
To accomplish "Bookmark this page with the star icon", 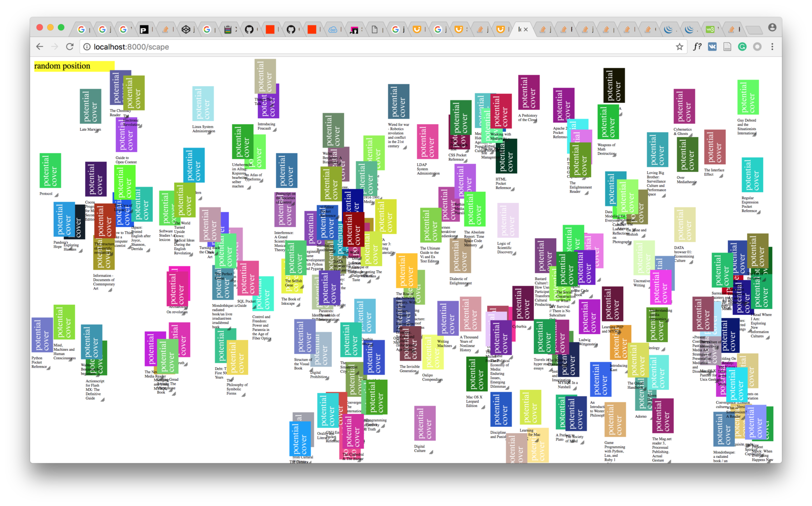I will tap(679, 47).
